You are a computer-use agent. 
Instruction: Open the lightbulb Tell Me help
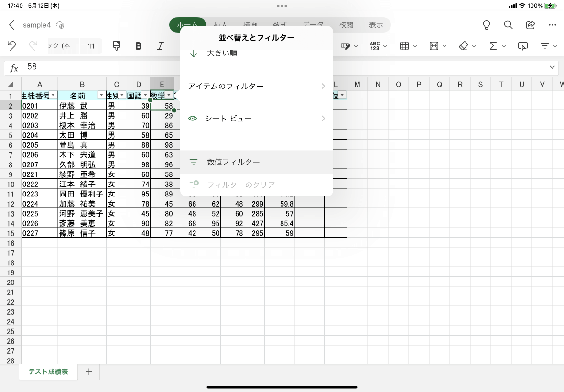486,25
